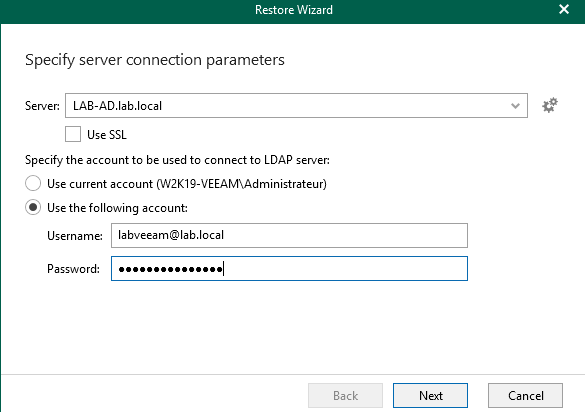Click the greyed-out Back button
Screen dimensions: 585x412
[x=345, y=395]
